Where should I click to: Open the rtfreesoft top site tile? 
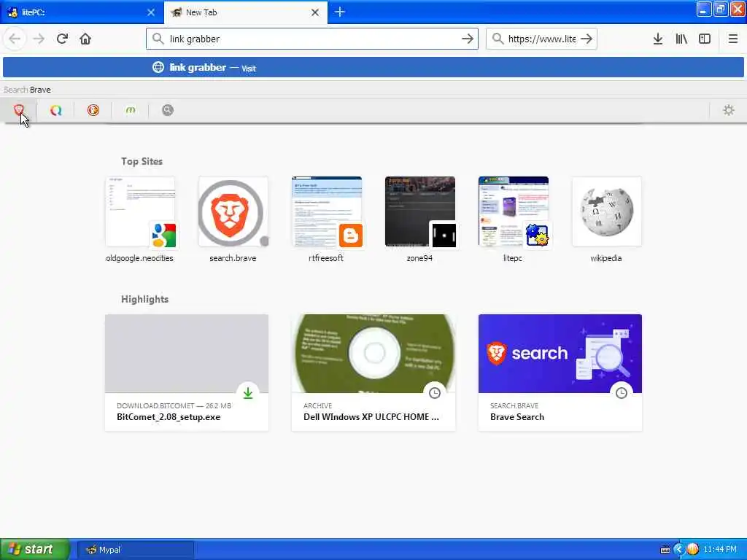326,220
